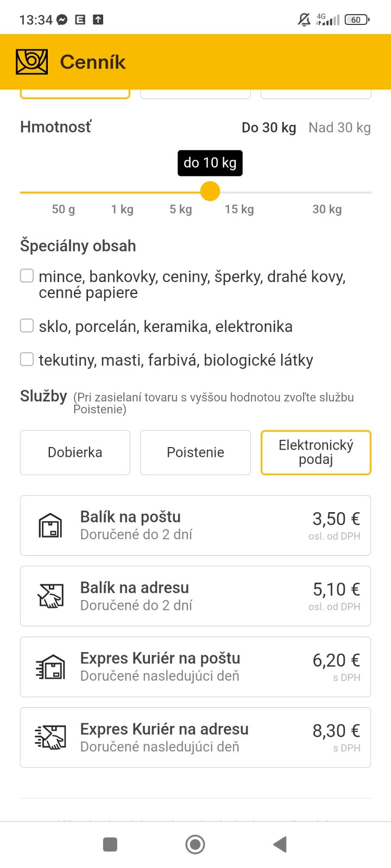Select the Poistenie service button
Viewport: 391px width, 868px height.
coord(195,452)
